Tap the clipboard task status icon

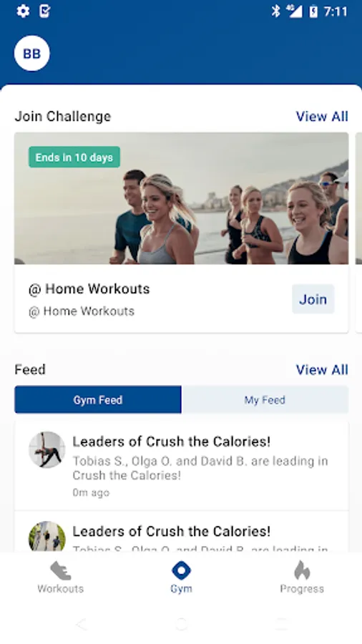click(x=44, y=11)
